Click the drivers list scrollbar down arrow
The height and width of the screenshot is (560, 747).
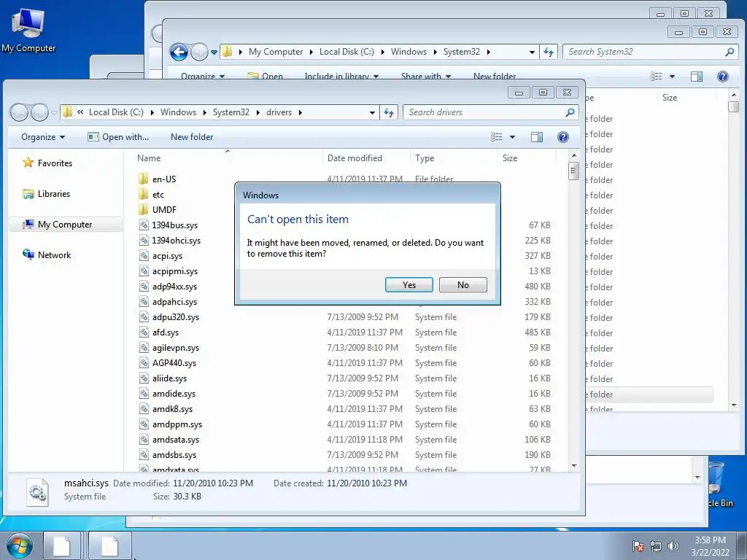(573, 466)
